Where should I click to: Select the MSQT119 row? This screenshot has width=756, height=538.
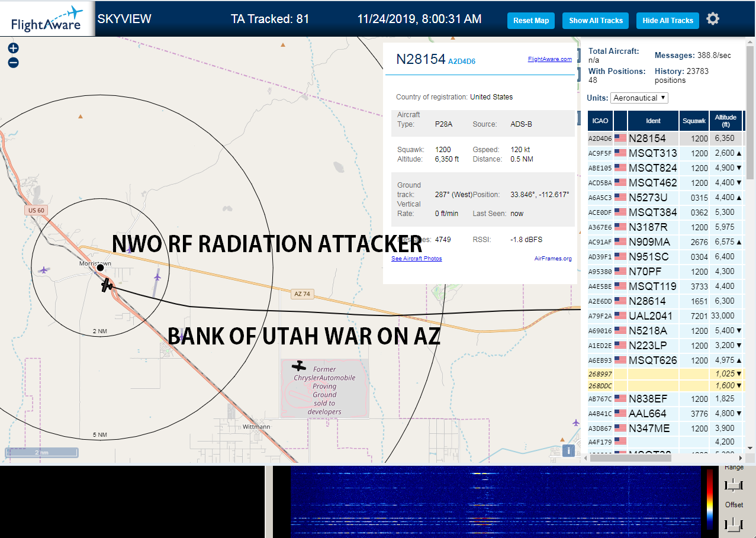(665, 286)
